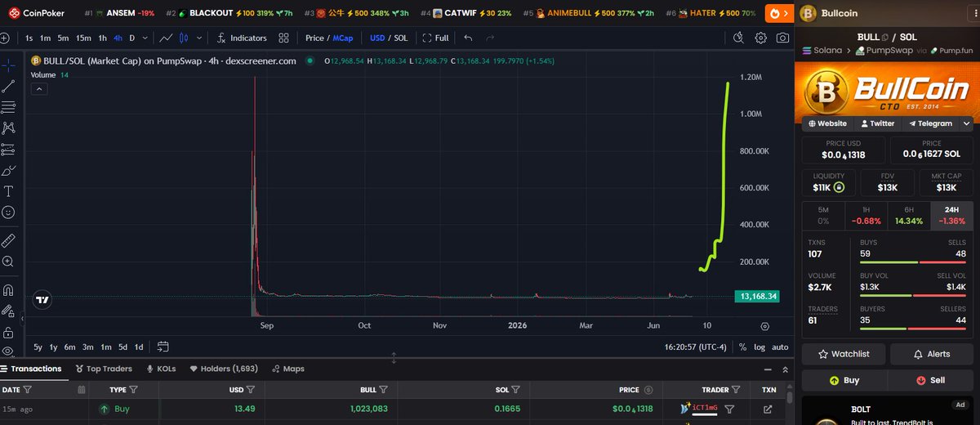Viewport: 980px width, 425px height.
Task: Select the brush drawing tool
Action: point(9,171)
